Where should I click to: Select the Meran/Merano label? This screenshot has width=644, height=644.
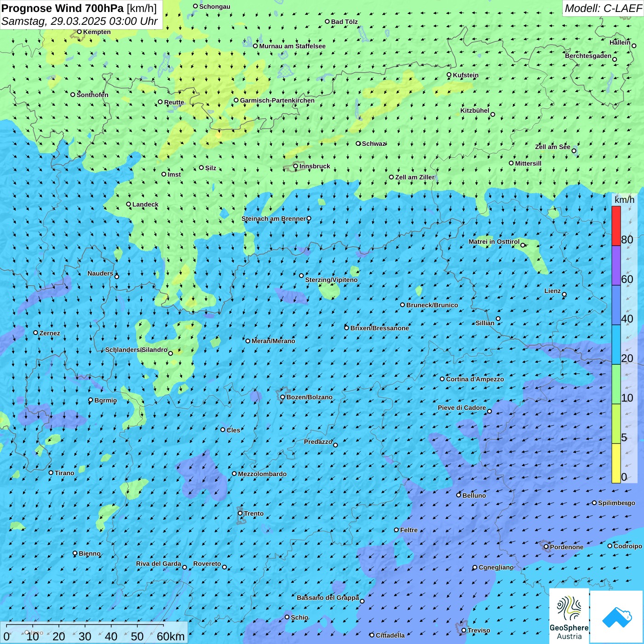point(273,341)
